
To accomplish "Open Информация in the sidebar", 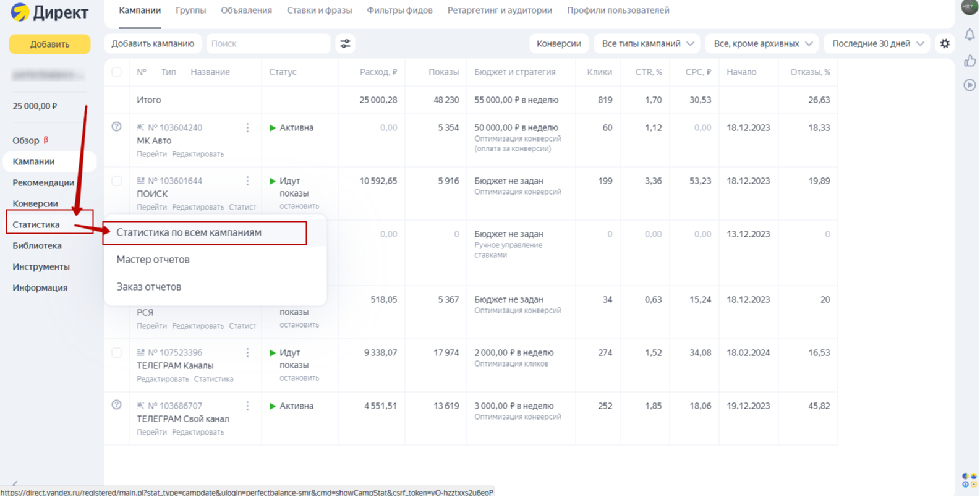I will point(40,287).
